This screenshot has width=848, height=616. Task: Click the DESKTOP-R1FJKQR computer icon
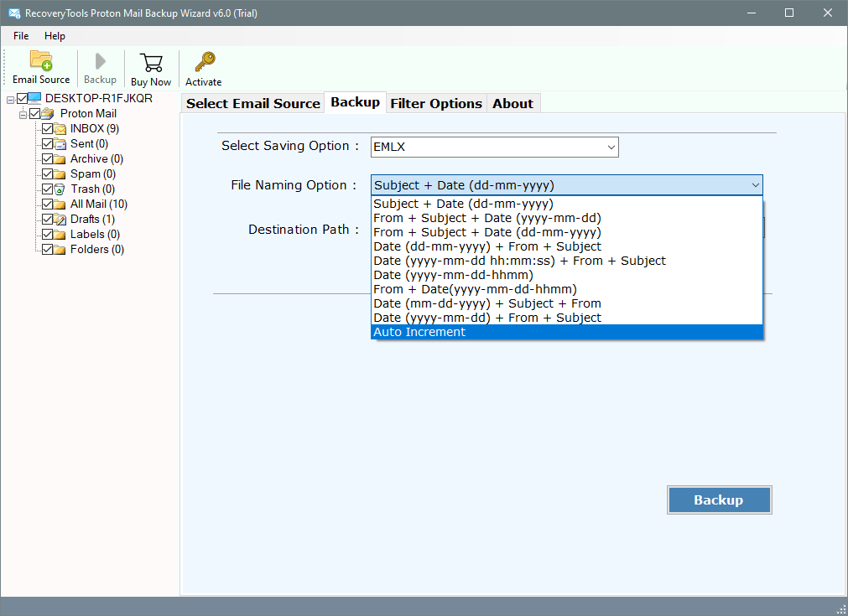(34, 98)
